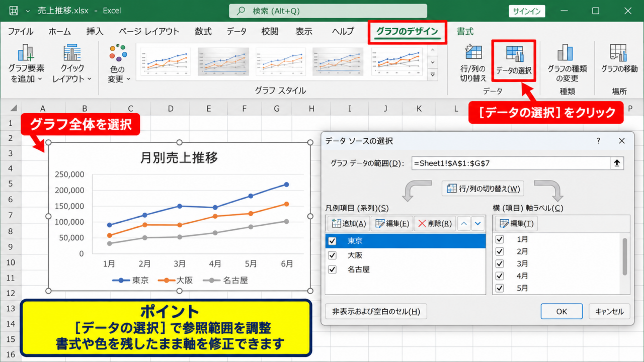Open the Quick Layout (クイックレイアウト) menu
This screenshot has width=644, height=362.
72,63
